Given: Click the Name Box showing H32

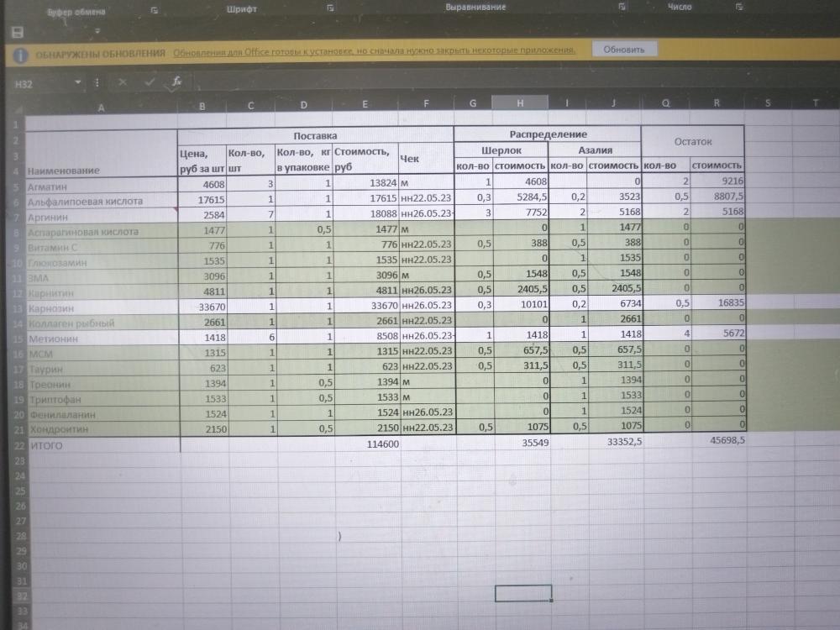Looking at the screenshot, I should click(38, 83).
